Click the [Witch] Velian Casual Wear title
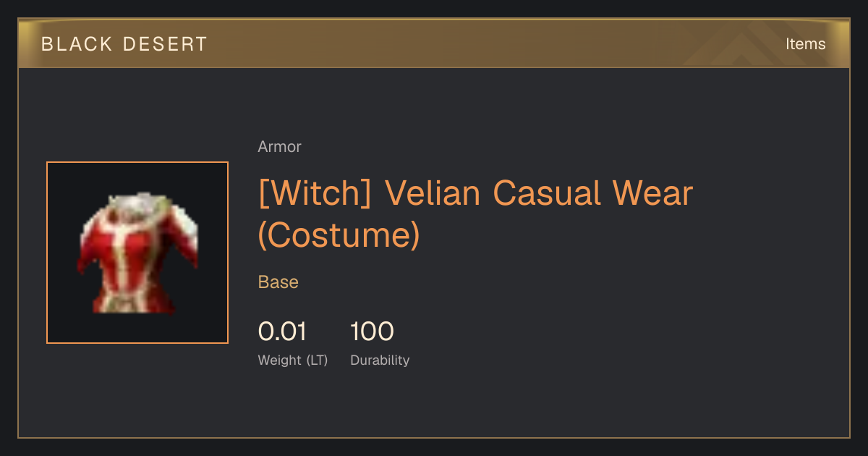Viewport: 868px width, 456px height. [x=475, y=215]
